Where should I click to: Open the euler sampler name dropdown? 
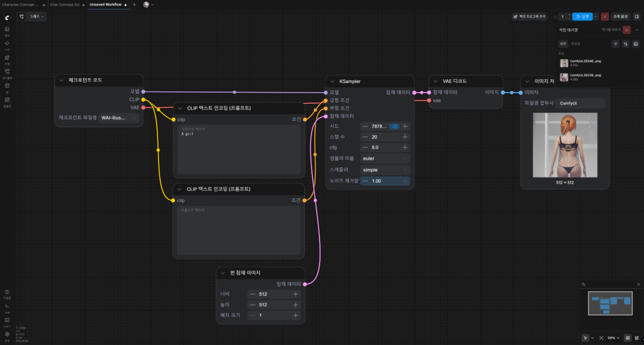pos(385,158)
